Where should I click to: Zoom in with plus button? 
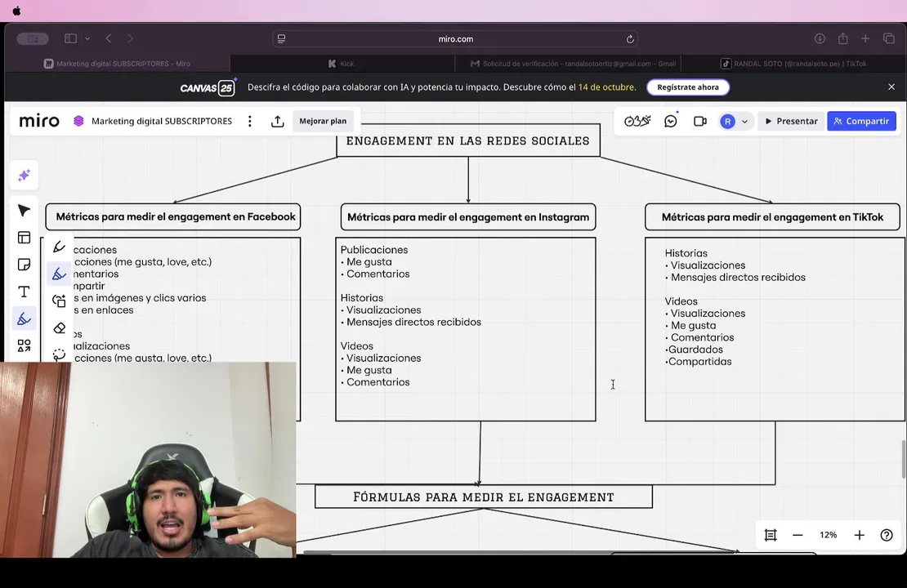pyautogui.click(x=860, y=536)
